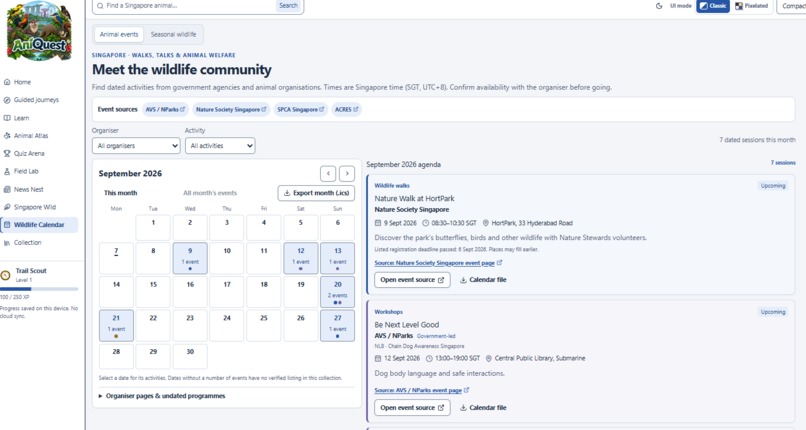
Task: Open Field Lab flask icon
Action: (7, 171)
